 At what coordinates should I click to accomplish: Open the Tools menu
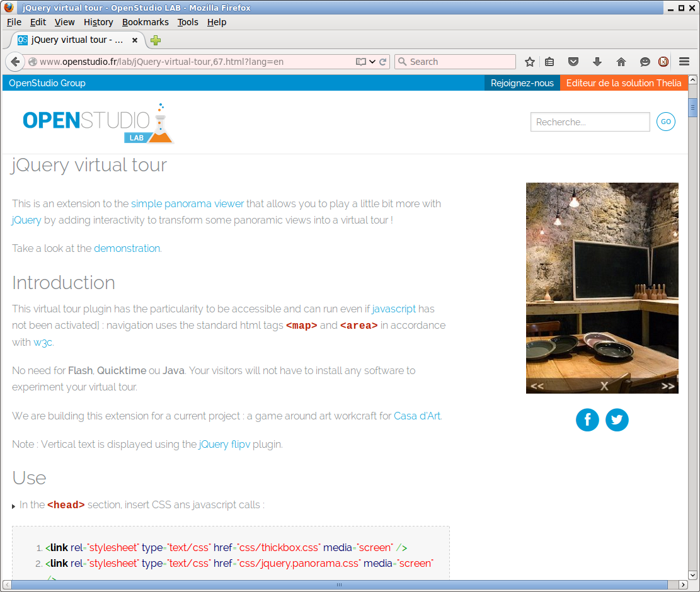coord(188,22)
